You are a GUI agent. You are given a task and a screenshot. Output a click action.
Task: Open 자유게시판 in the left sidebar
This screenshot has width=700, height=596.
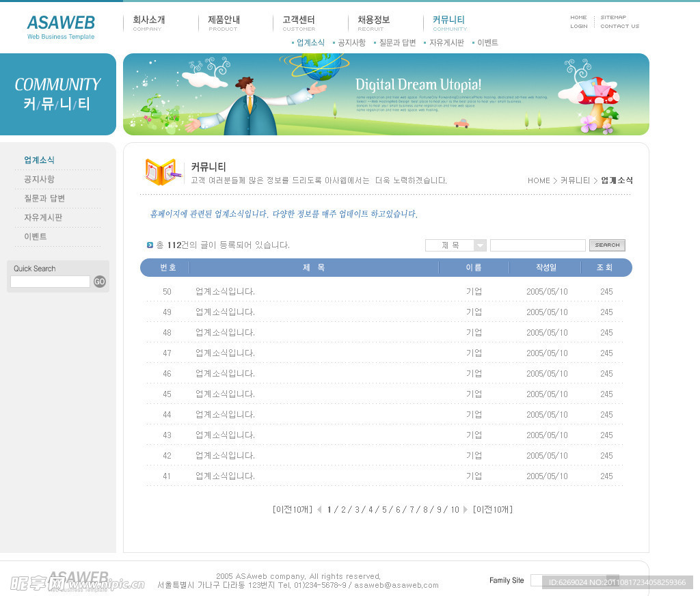[43, 217]
